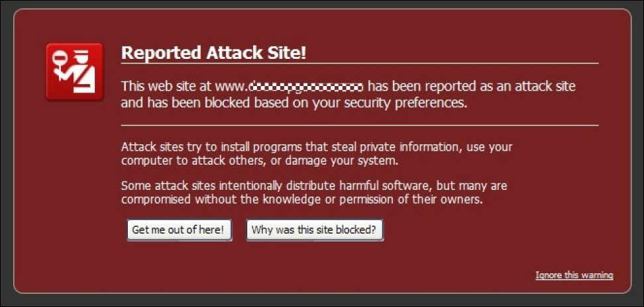Viewport: 644px width, 307px height.
Task: Click the divider line above 'Attack sites try'
Action: point(360,125)
